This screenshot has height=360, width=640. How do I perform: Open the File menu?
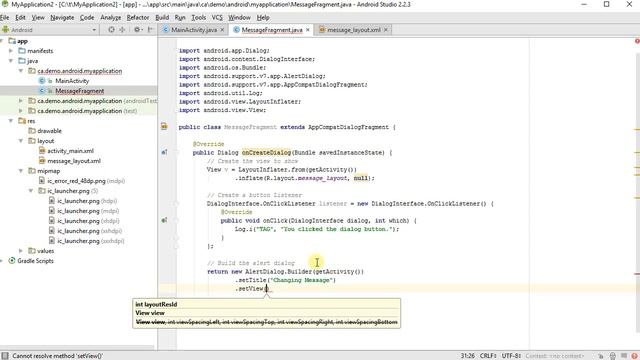[4, 18]
